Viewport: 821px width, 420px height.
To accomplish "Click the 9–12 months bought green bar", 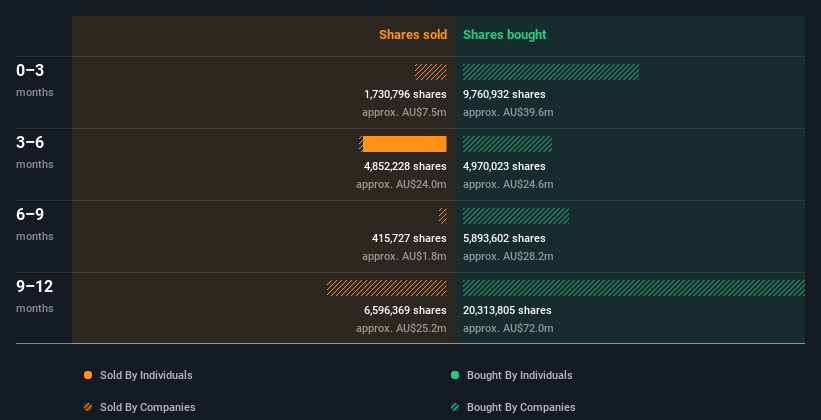I will coord(634,288).
